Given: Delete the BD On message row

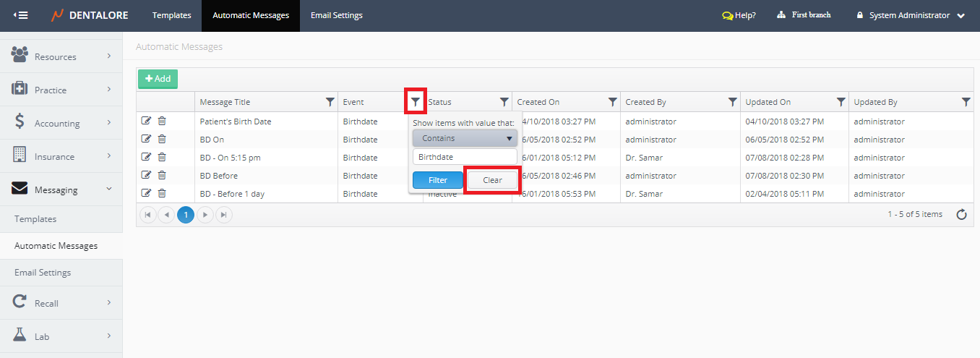Looking at the screenshot, I should pos(162,139).
